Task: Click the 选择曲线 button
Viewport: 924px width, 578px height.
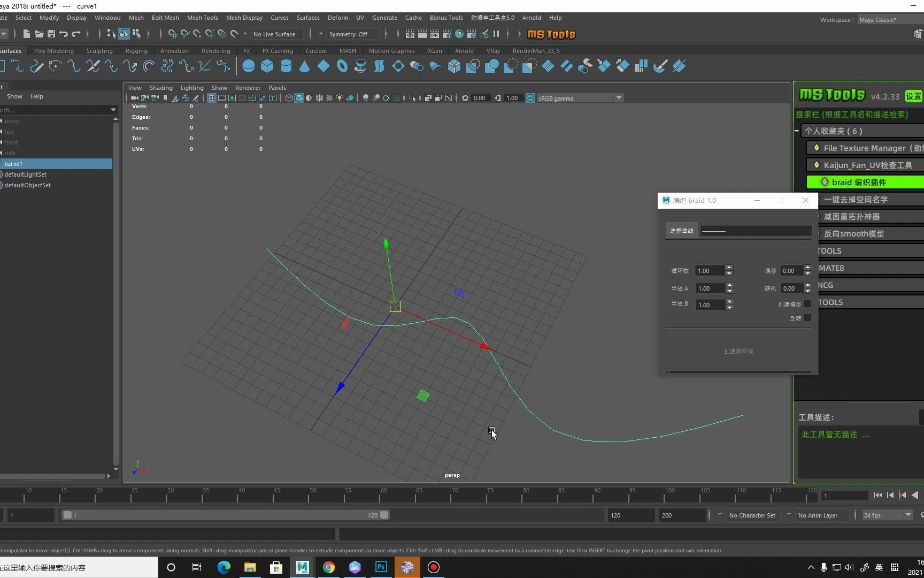Action: coord(681,231)
